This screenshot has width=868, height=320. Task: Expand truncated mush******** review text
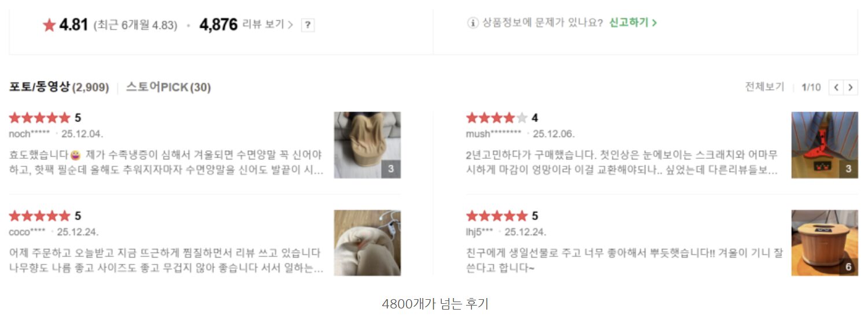[622, 162]
